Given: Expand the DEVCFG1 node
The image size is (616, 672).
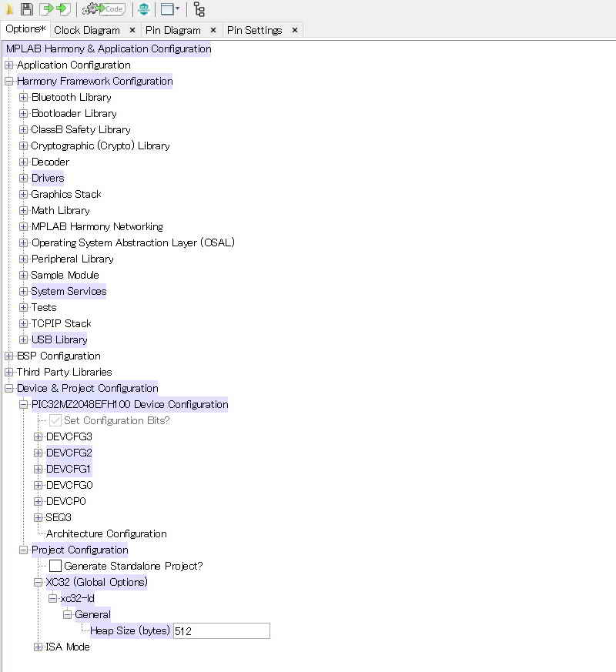Looking at the screenshot, I should (x=38, y=470).
